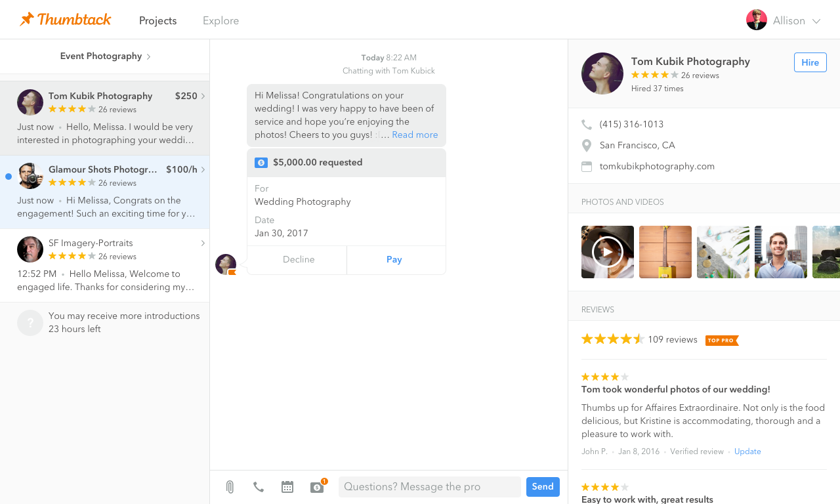Open tomkubikphotography.com website link

[657, 166]
